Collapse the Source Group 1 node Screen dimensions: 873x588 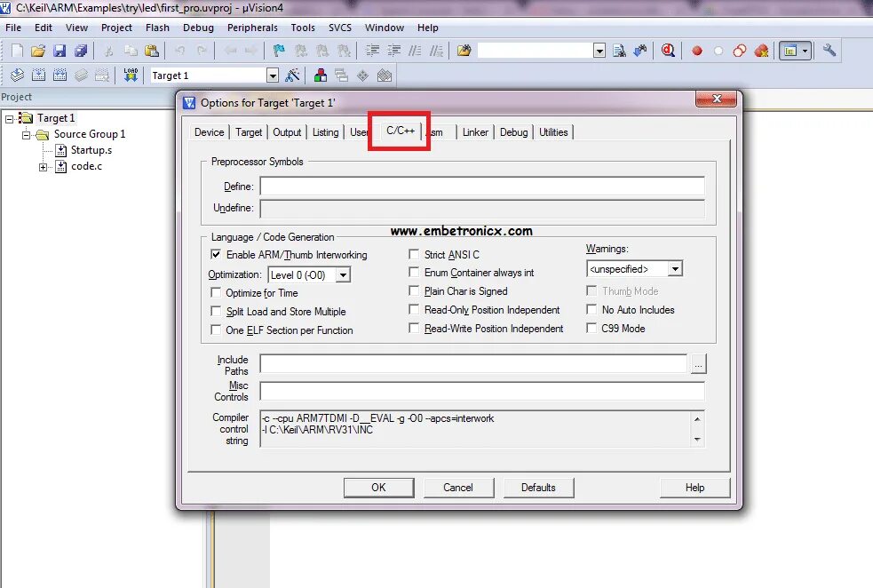(26, 135)
